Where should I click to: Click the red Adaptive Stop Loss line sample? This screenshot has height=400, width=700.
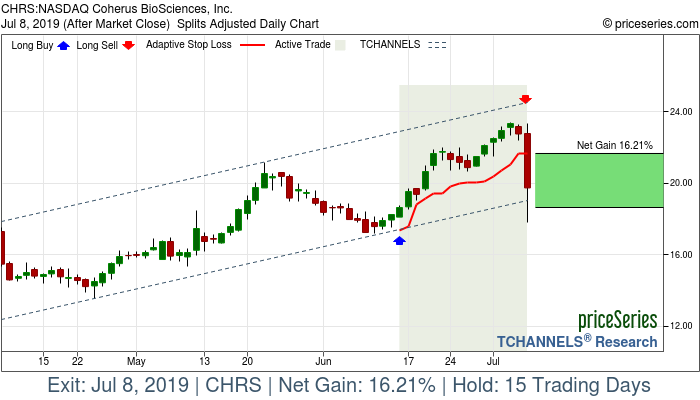click(x=252, y=45)
